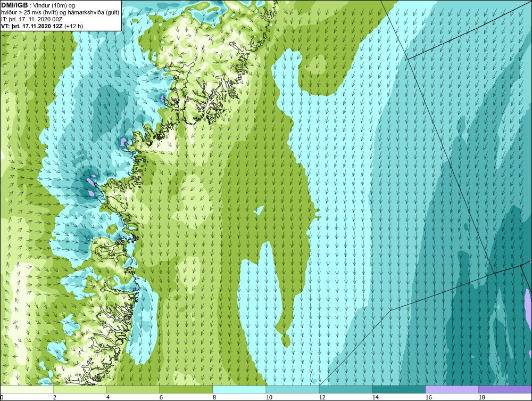Click the 12–14 m/s teal legend swatch
Viewport: 532px width, 401px height.
346,389
